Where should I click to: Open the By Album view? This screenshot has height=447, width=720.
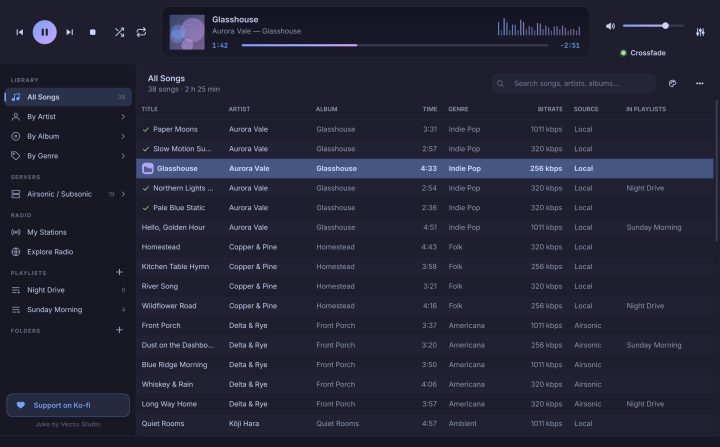[x=68, y=136]
